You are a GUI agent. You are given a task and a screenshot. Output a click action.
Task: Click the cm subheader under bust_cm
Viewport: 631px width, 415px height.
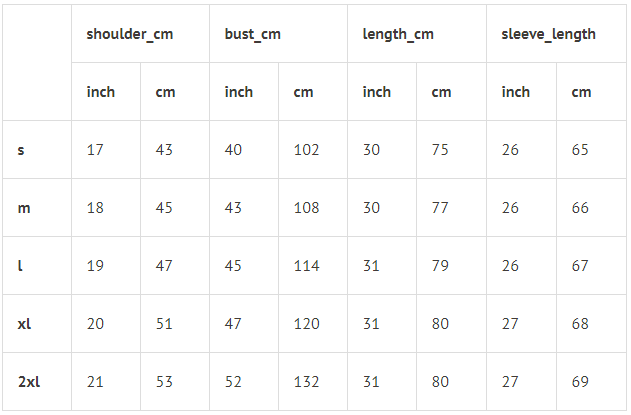(x=303, y=92)
